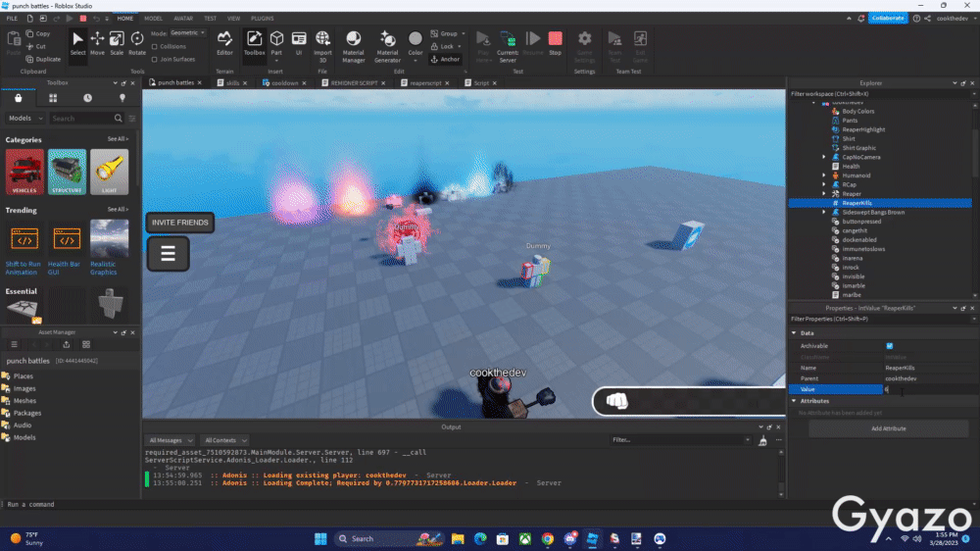Click the Add Attribute button
Image resolution: width=980 pixels, height=551 pixels.
tap(888, 428)
